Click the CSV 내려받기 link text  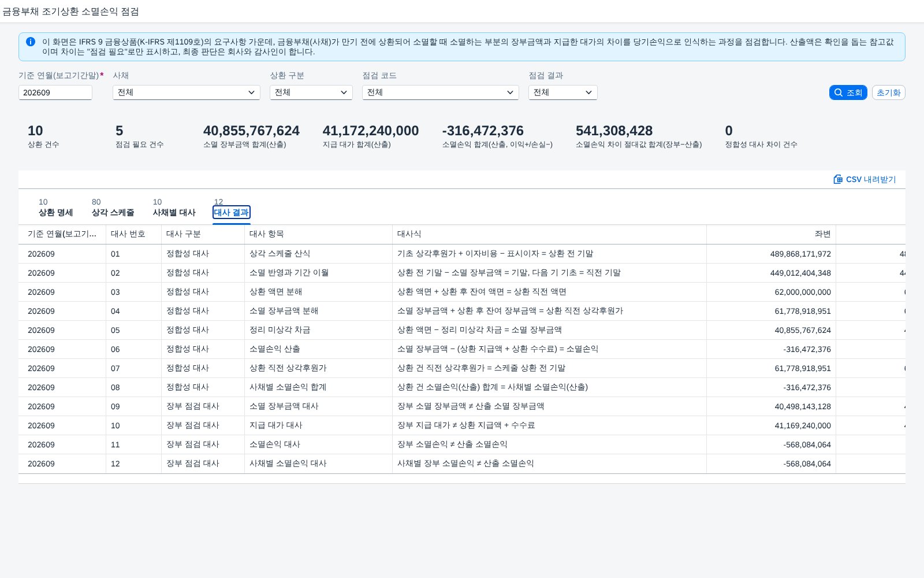click(871, 179)
